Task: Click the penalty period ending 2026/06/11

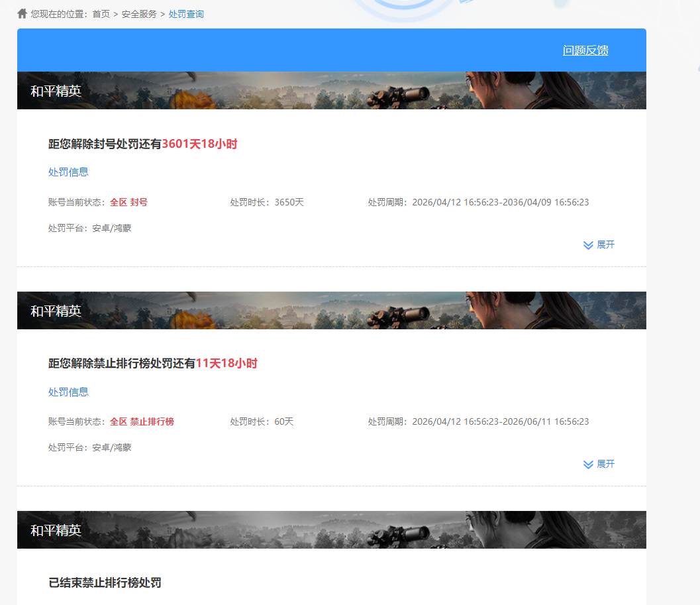Action: tap(478, 422)
